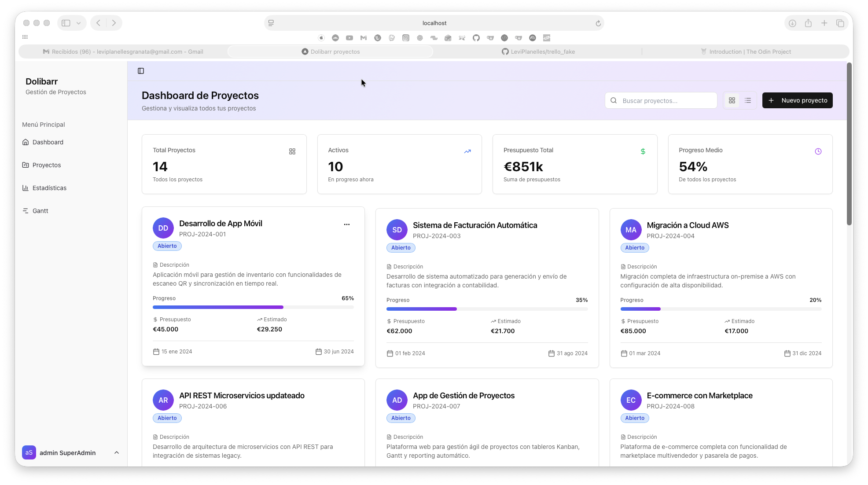Click the 35% progress bar
The image size is (868, 485).
pyautogui.click(x=487, y=309)
